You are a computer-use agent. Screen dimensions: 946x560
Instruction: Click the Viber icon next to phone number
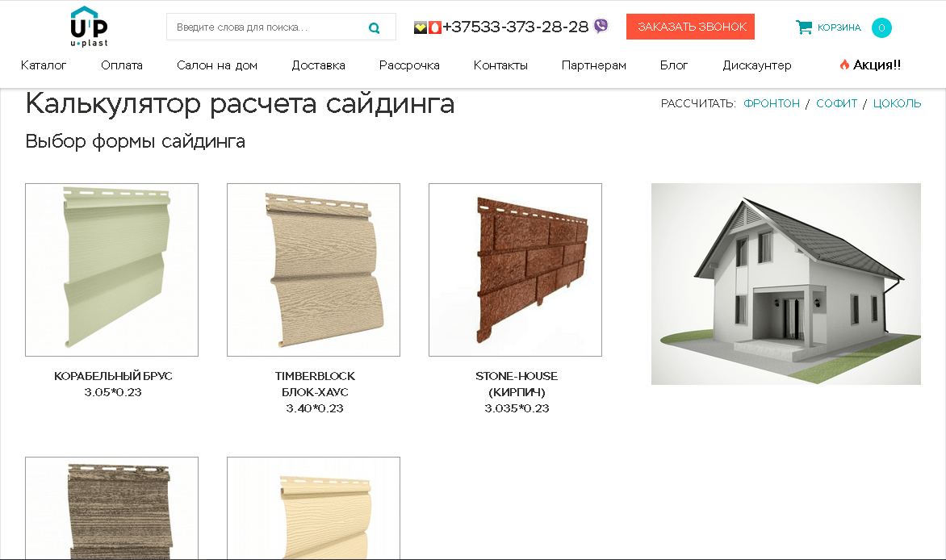[601, 26]
